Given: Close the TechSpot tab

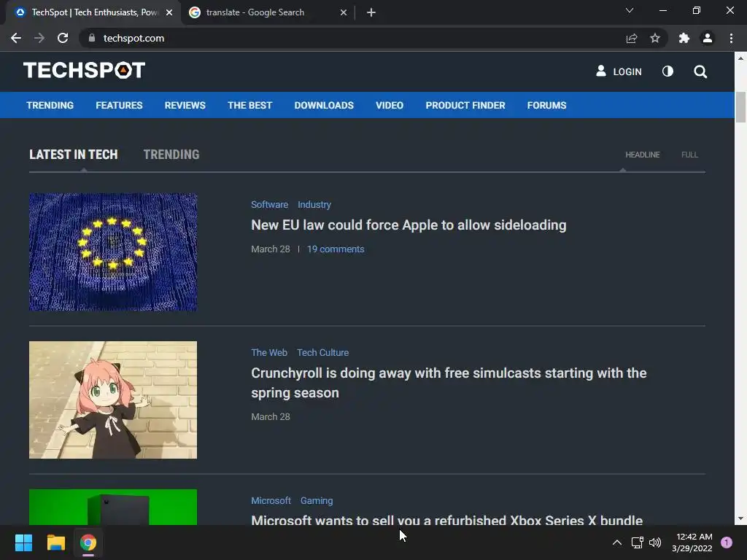Looking at the screenshot, I should click(x=169, y=12).
